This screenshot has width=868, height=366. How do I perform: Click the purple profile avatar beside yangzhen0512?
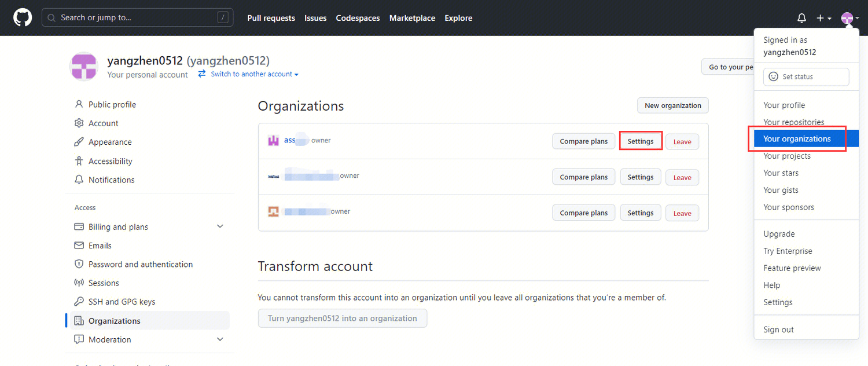(84, 66)
